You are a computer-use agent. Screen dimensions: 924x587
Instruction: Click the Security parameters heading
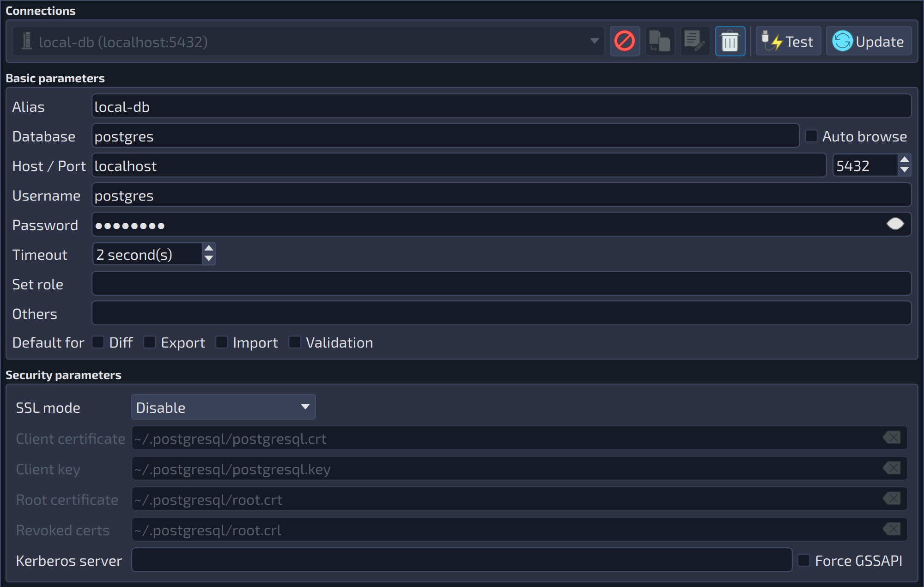pyautogui.click(x=63, y=375)
